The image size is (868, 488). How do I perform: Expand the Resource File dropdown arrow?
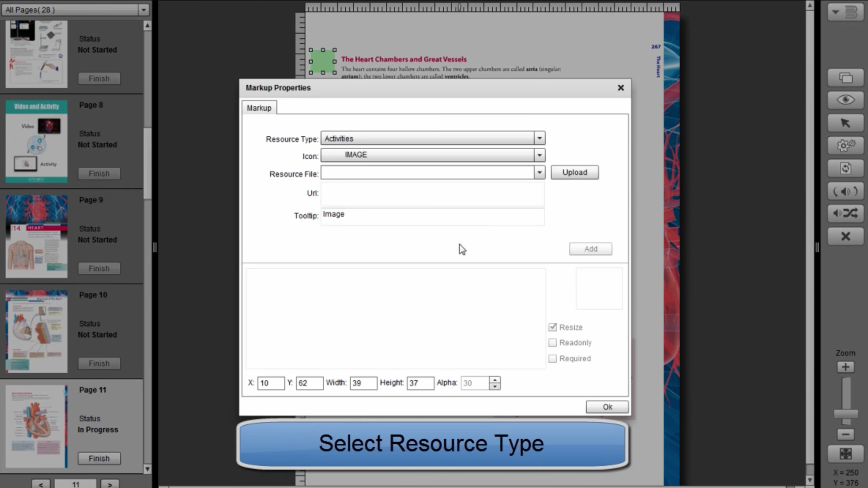click(539, 173)
